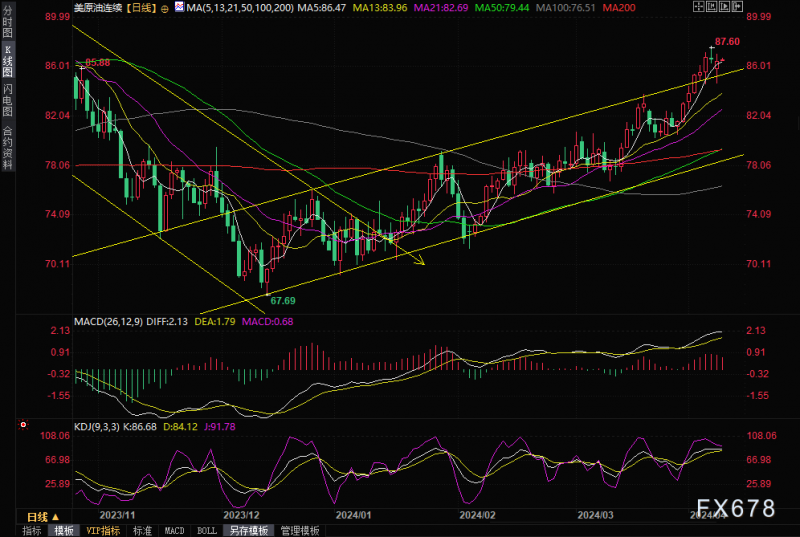Click the MA200 red color label
The height and width of the screenshot is (537, 800).
[x=619, y=8]
